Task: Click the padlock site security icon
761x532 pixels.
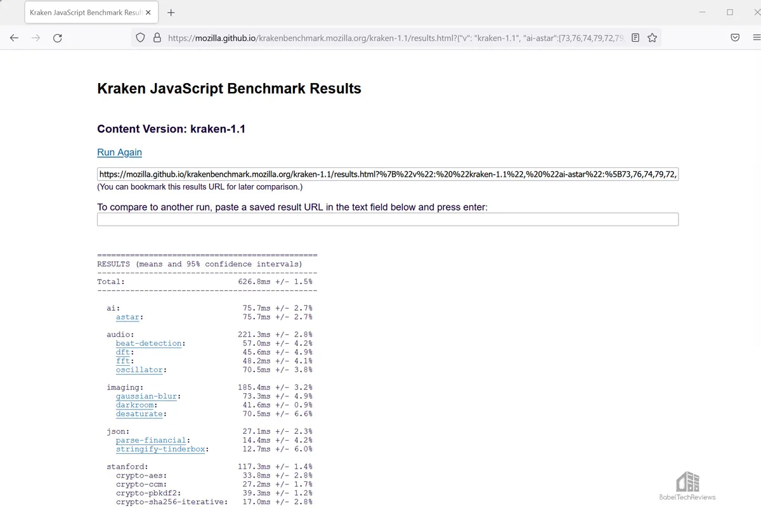Action: (157, 38)
